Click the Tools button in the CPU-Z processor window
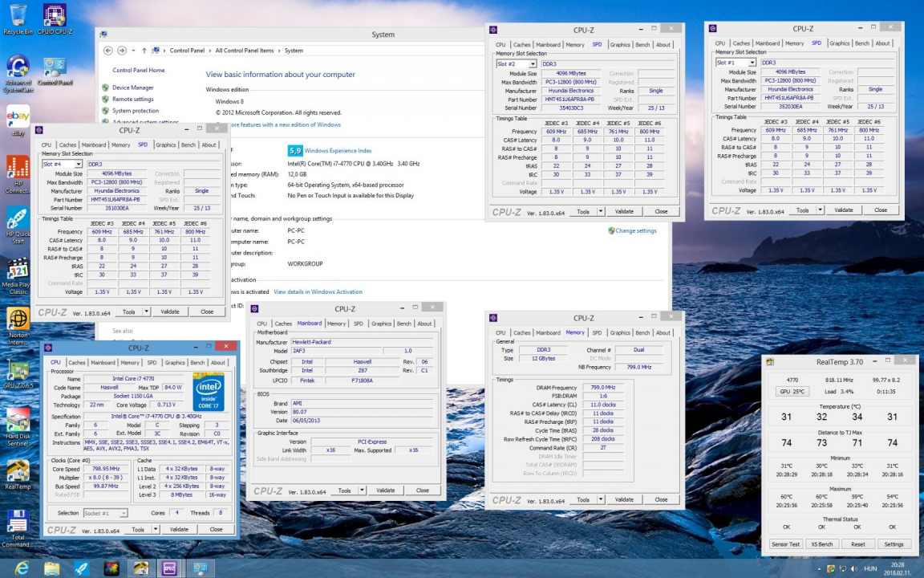This screenshot has height=578, width=924. coord(138,529)
